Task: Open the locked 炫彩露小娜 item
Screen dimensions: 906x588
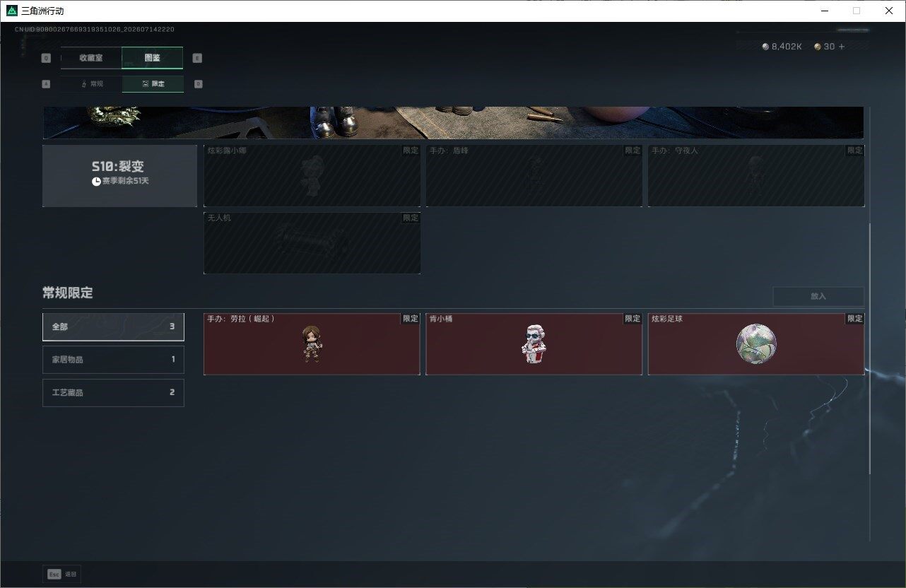Action: click(312, 175)
